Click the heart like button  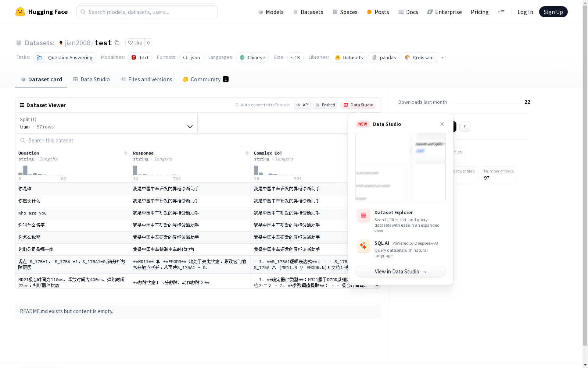[x=135, y=43]
